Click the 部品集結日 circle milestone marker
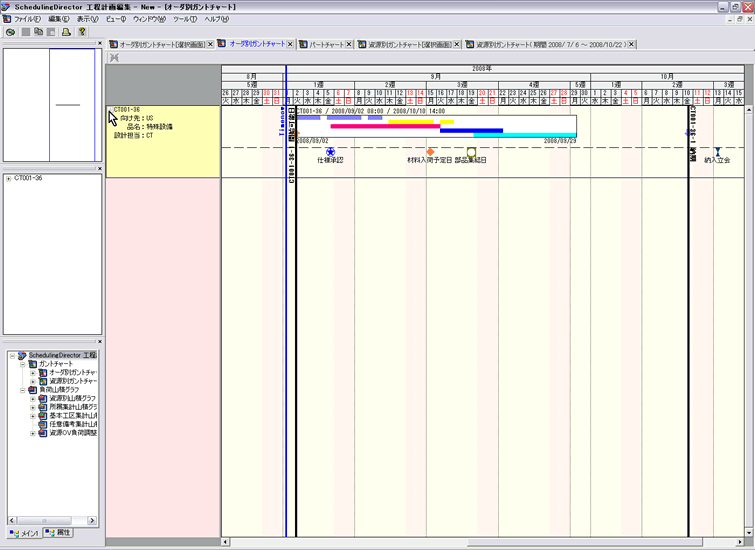The height and width of the screenshot is (550, 755). [x=471, y=152]
